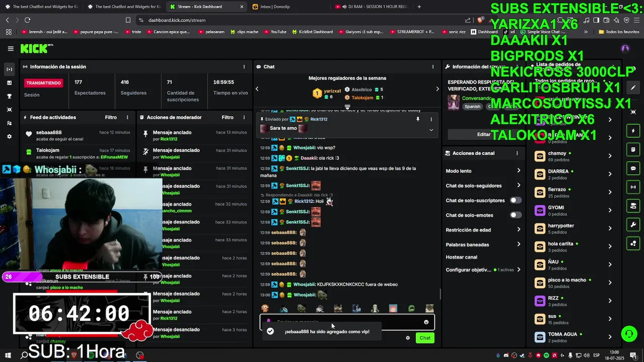Open chat settings gear beside Chat button
Viewport: 644px width, 362px height.
tap(408, 338)
